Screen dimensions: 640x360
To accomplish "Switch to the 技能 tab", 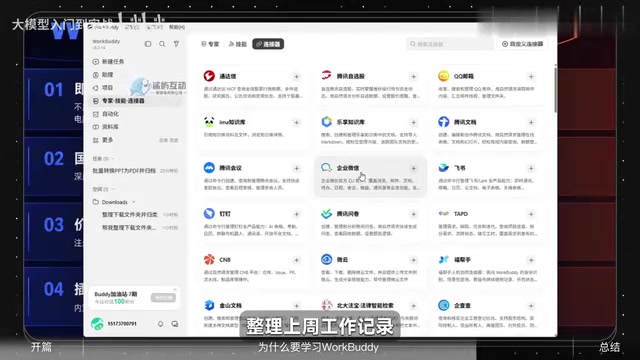I will point(238,44).
